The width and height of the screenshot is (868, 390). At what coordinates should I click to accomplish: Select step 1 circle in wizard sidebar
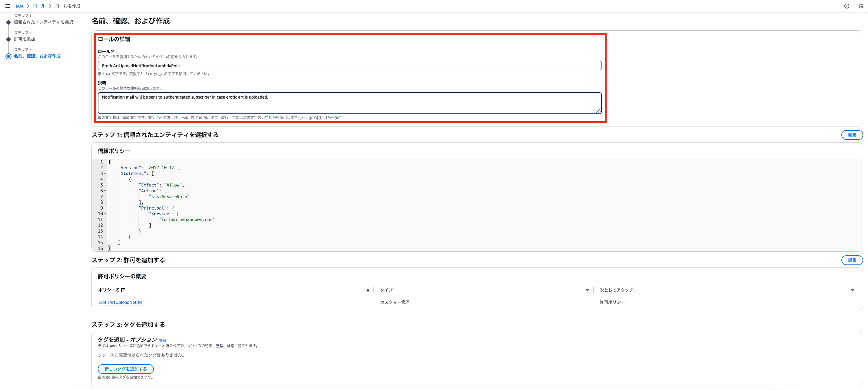(8, 22)
